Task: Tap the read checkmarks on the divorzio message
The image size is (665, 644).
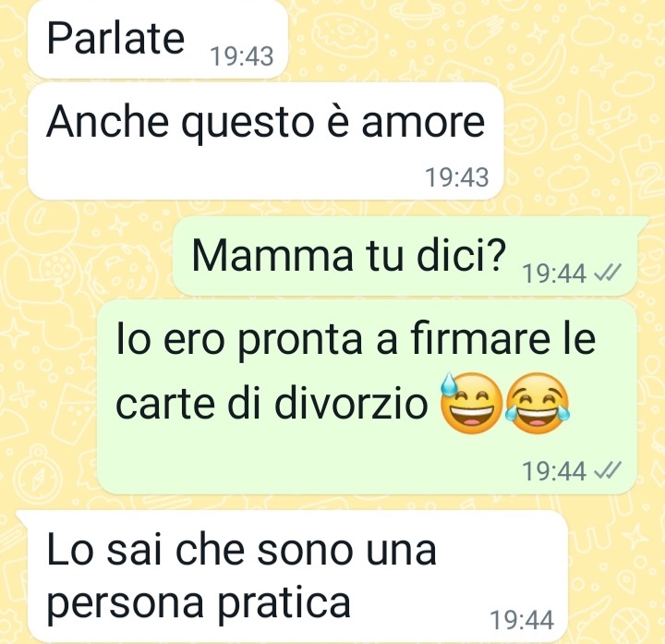Action: coord(608,470)
